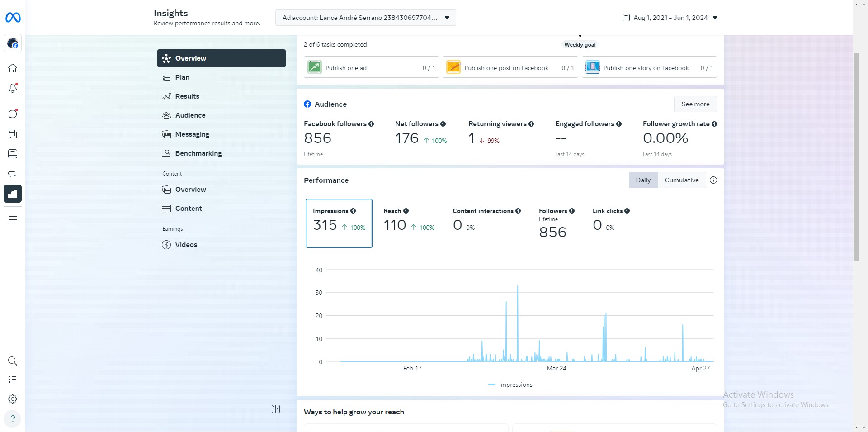The image size is (868, 432).
Task: Click the Impressions legend entry
Action: [x=510, y=385]
